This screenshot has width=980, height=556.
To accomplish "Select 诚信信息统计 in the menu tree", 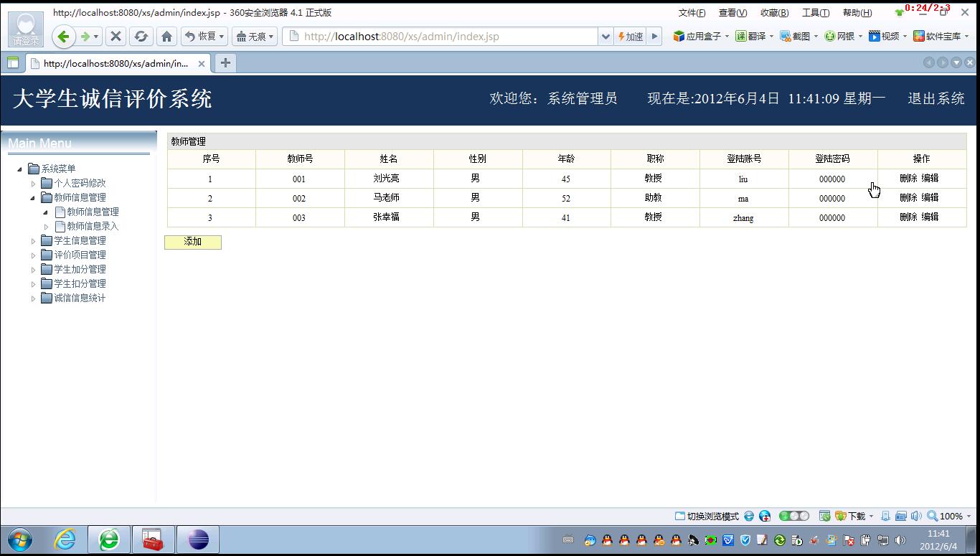I will click(x=80, y=298).
